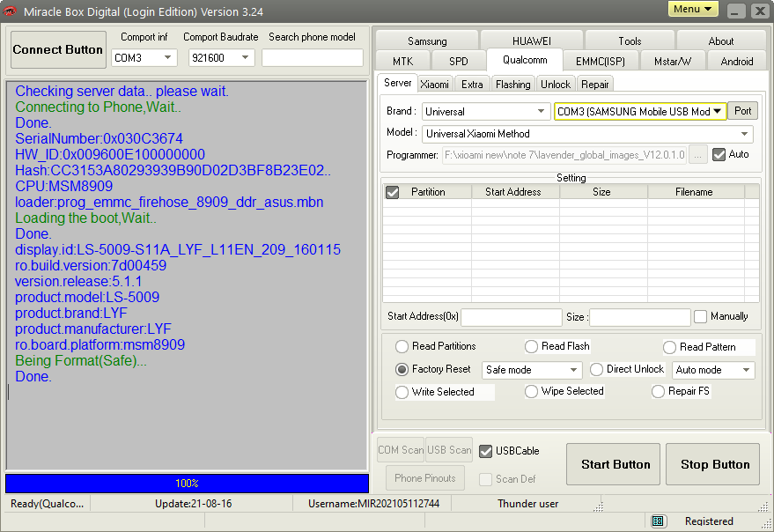Open the yellow Menu dropdown
This screenshot has width=774, height=532.
(693, 9)
